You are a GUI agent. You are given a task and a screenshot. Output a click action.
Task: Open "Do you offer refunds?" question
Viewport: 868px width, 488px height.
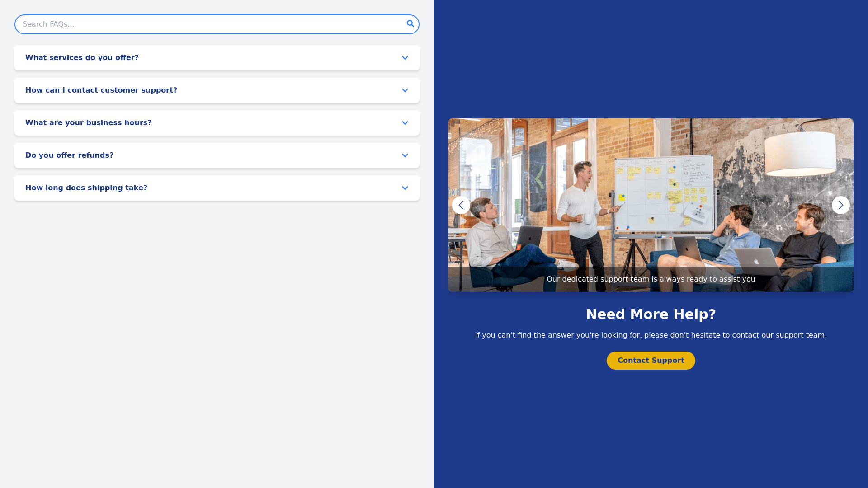69,155
